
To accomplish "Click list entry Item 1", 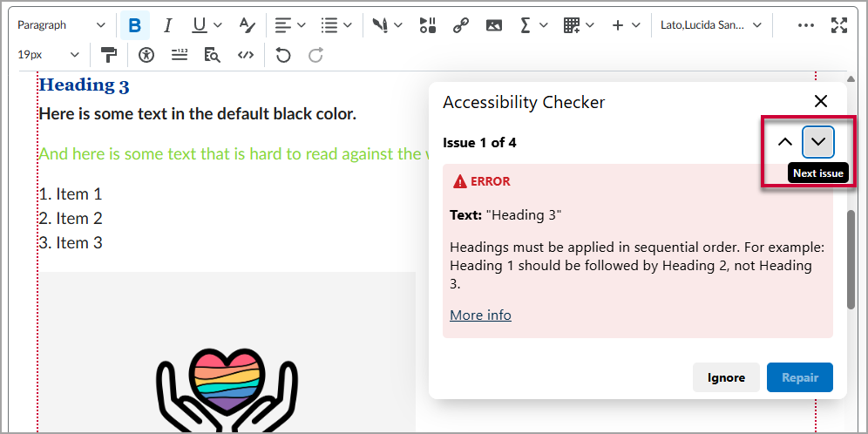I will [71, 194].
